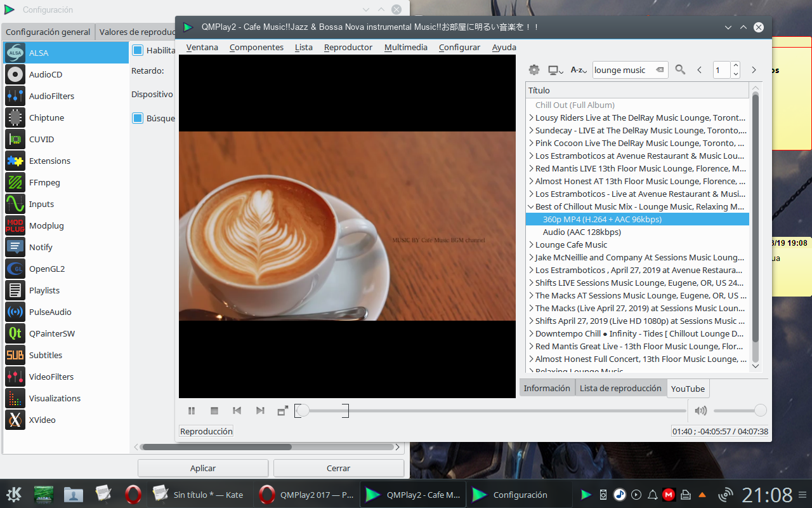Clear the lounge music search text
The height and width of the screenshot is (508, 812).
660,70
